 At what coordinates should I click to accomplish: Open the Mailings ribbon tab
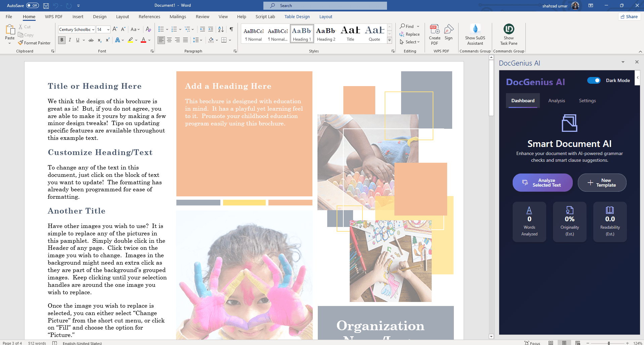pyautogui.click(x=178, y=16)
